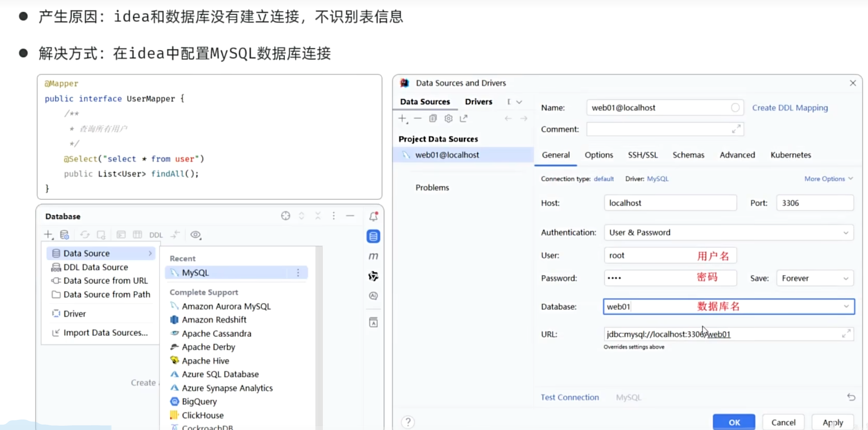Click the notifications bell icon
This screenshot has width=868, height=430.
tap(373, 216)
